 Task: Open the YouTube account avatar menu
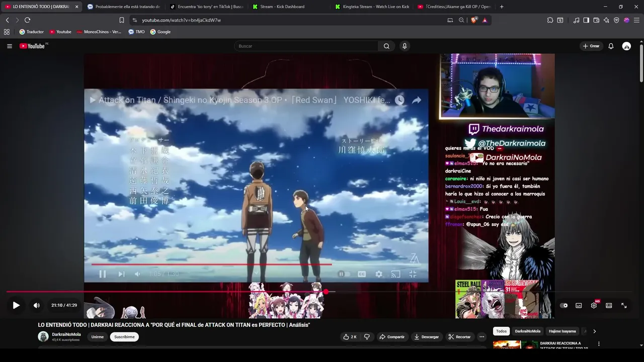point(626,46)
